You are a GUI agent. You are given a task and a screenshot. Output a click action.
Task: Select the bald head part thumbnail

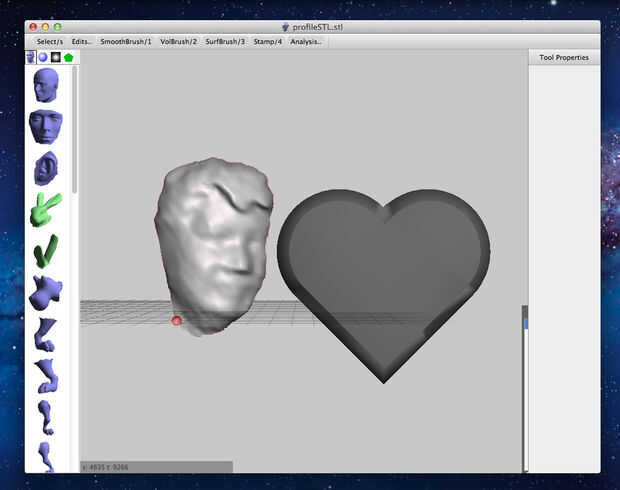(46, 85)
